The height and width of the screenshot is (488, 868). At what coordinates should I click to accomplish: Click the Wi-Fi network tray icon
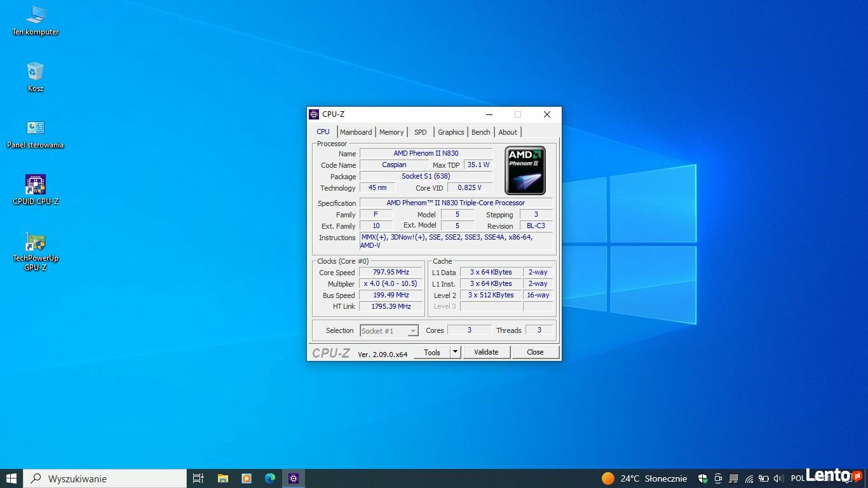(749, 478)
